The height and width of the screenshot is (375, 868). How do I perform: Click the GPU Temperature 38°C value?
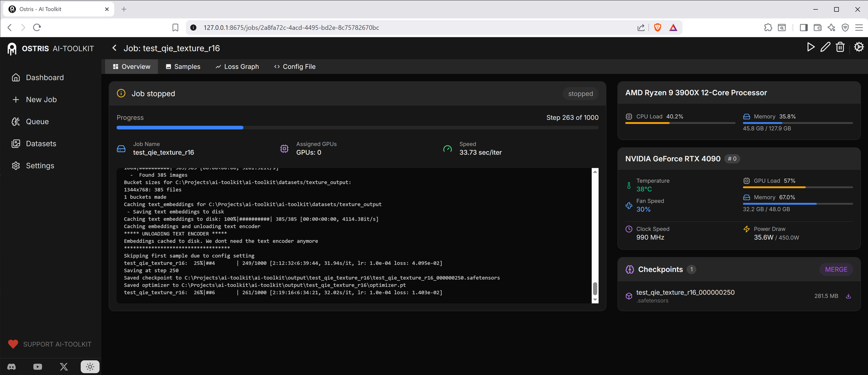pyautogui.click(x=644, y=189)
